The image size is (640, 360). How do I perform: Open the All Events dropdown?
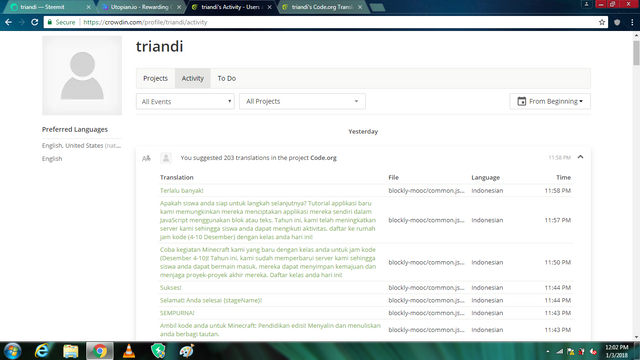(185, 101)
